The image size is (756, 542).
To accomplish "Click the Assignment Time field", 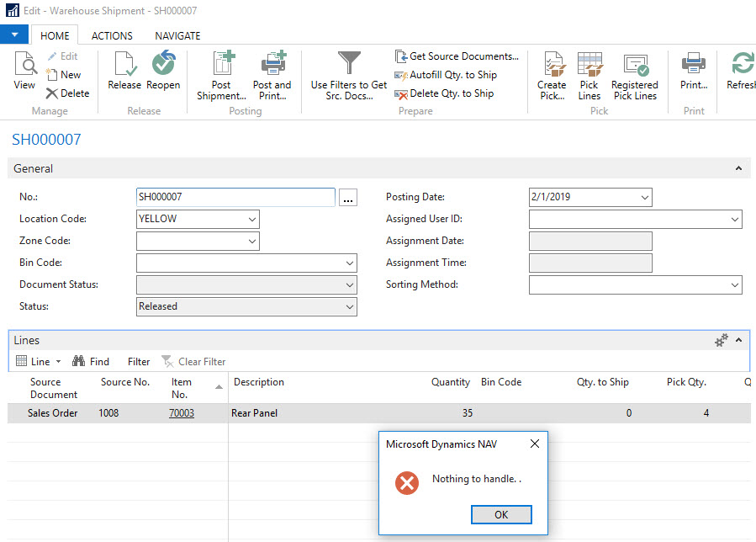I will (x=590, y=263).
